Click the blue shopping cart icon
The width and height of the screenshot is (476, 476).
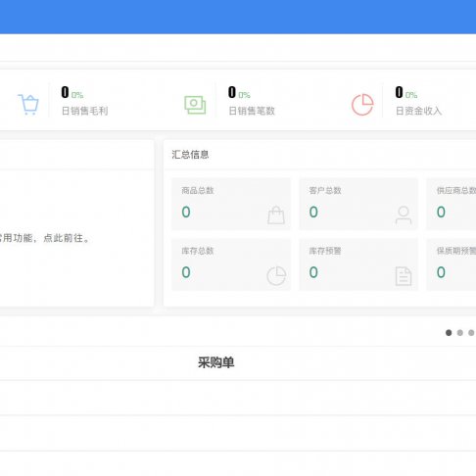[28, 105]
